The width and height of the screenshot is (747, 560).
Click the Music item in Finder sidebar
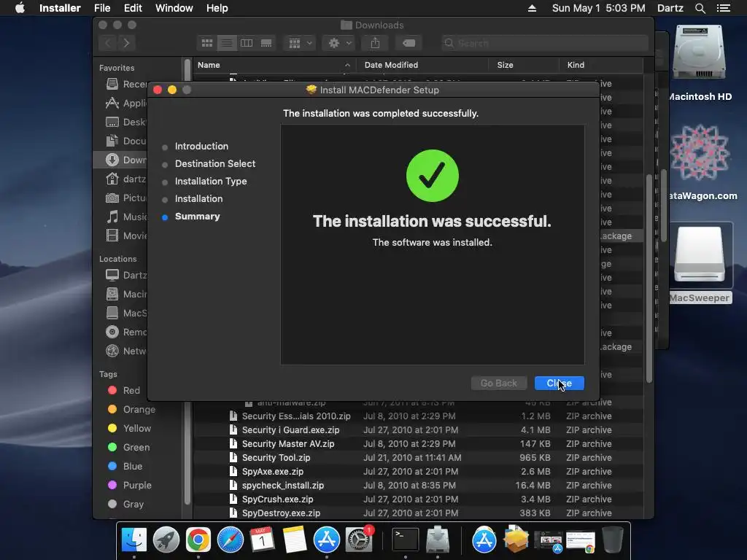[x=125, y=217]
